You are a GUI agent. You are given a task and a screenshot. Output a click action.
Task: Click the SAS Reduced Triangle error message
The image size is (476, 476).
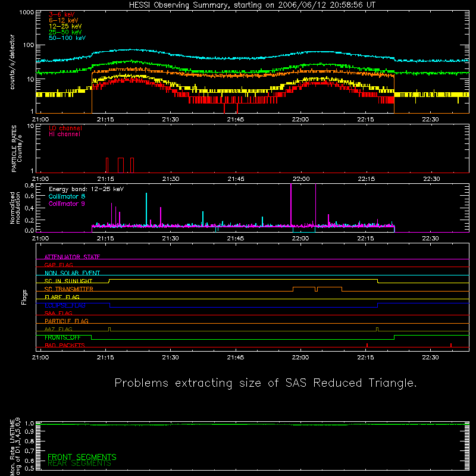coord(265,383)
